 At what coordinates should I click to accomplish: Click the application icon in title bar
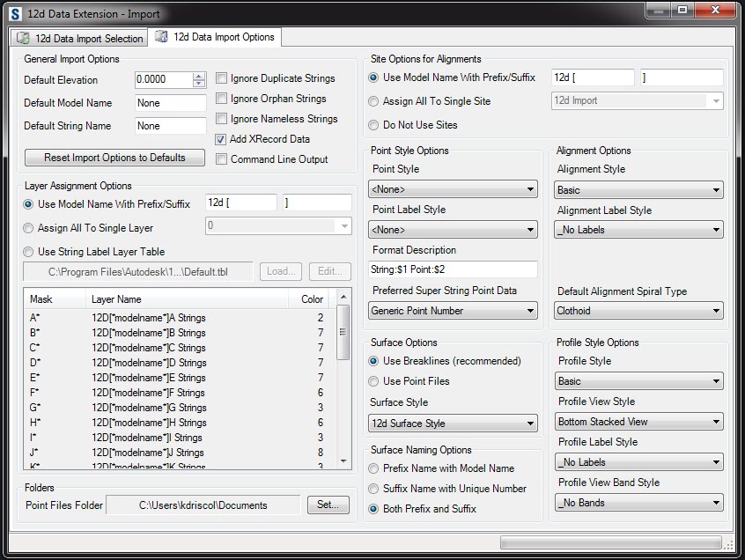coord(16,14)
